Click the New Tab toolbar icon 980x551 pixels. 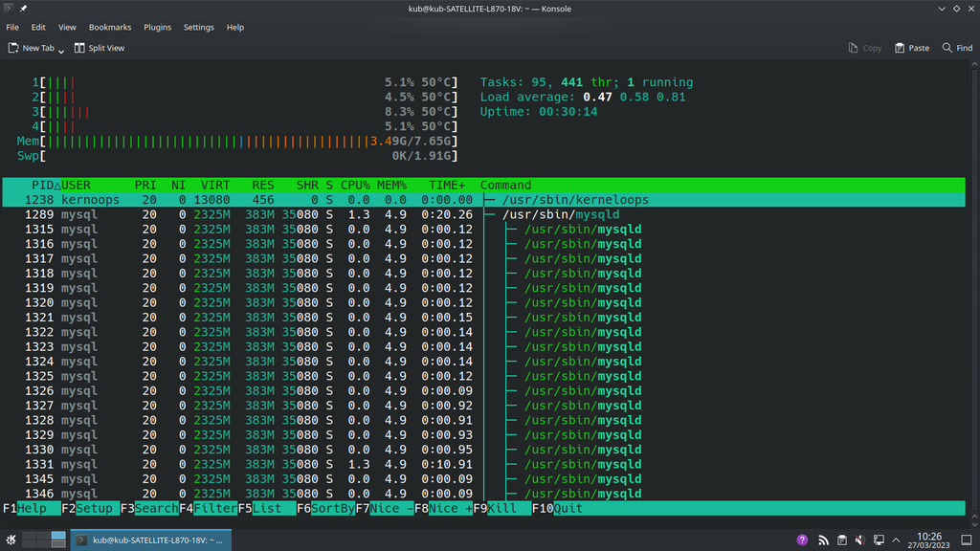pos(13,48)
